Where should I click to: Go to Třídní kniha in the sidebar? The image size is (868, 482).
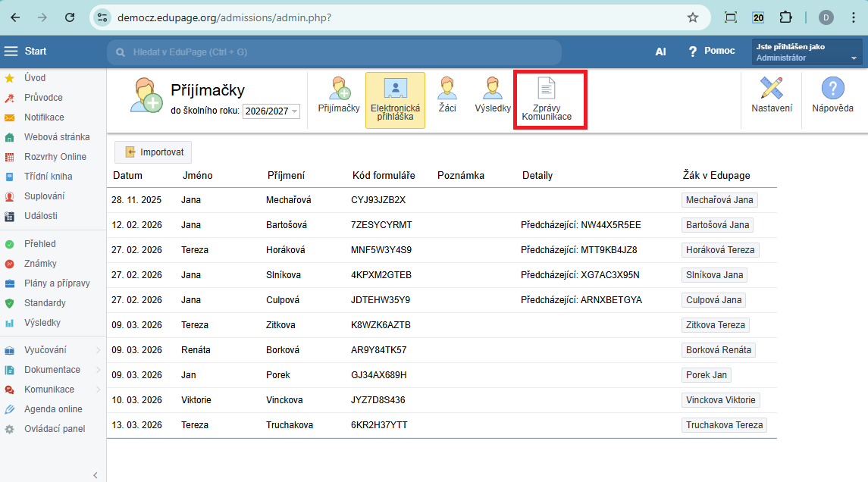point(48,177)
